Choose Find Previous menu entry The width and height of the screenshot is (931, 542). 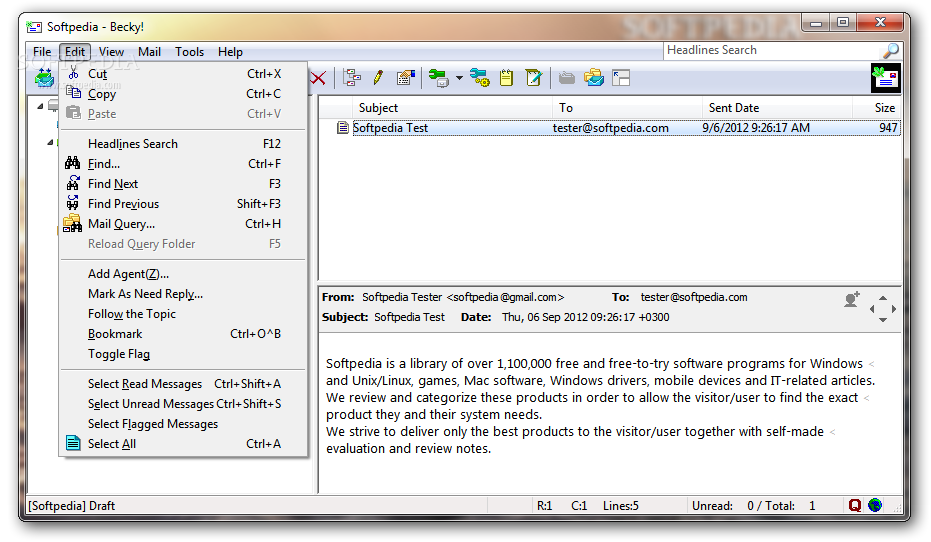coord(183,204)
